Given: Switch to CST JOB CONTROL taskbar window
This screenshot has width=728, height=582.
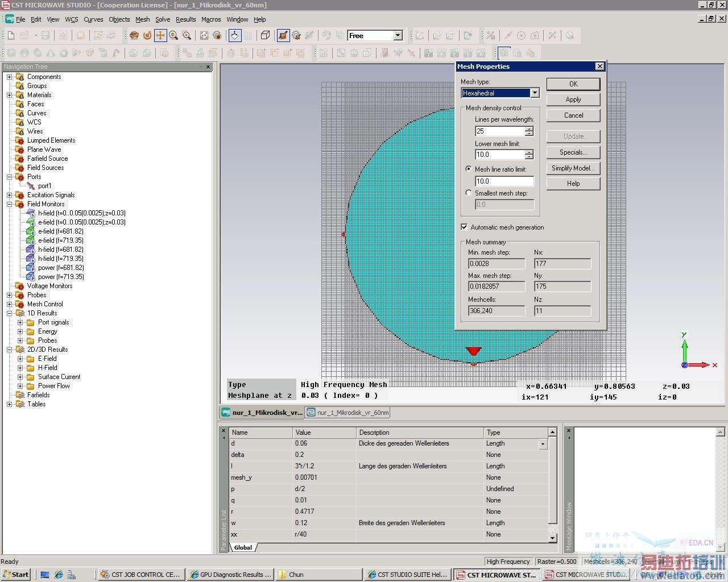Looking at the screenshot, I should [x=141, y=575].
